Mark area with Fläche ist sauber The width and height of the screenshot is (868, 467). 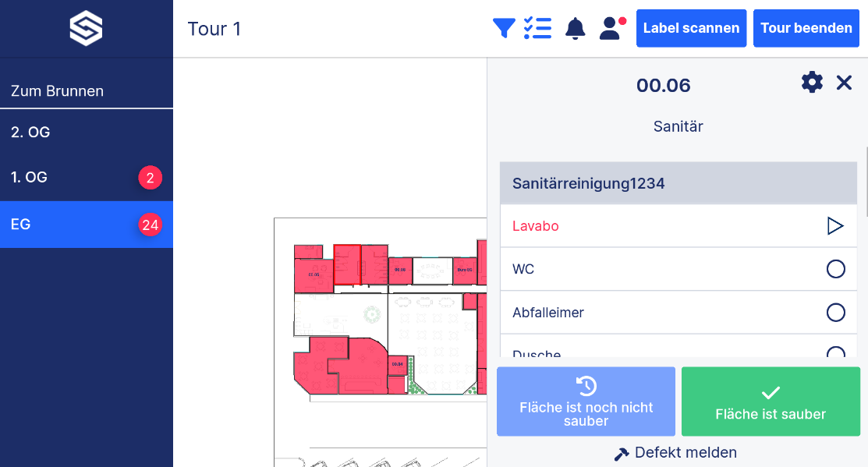[x=771, y=402]
